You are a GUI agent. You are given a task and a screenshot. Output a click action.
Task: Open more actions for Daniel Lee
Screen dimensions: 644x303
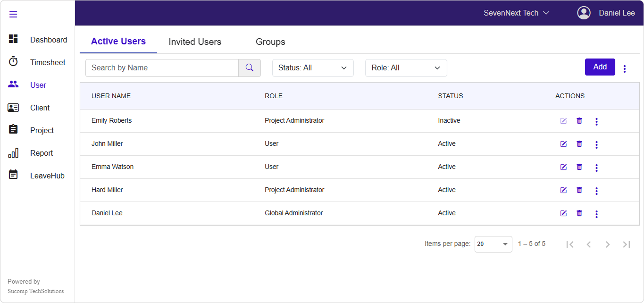pos(596,214)
